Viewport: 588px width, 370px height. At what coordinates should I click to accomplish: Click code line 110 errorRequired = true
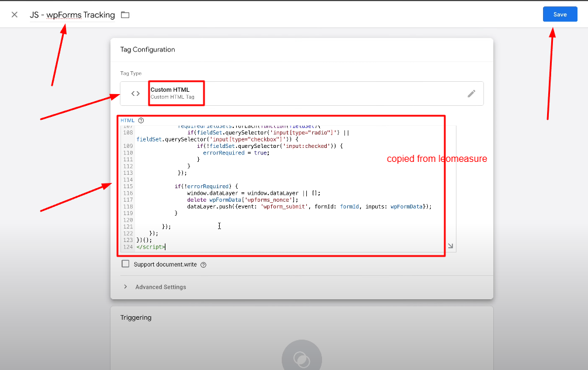pos(236,153)
